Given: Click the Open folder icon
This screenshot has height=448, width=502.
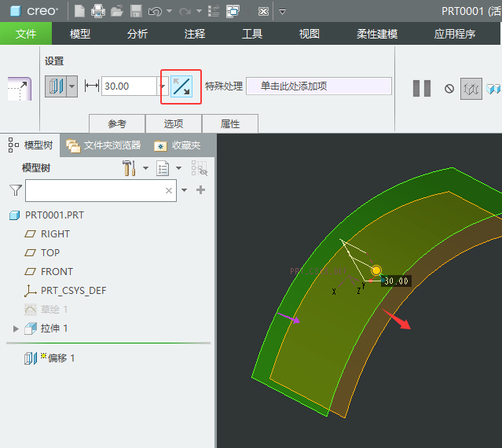Looking at the screenshot, I should [x=117, y=11].
